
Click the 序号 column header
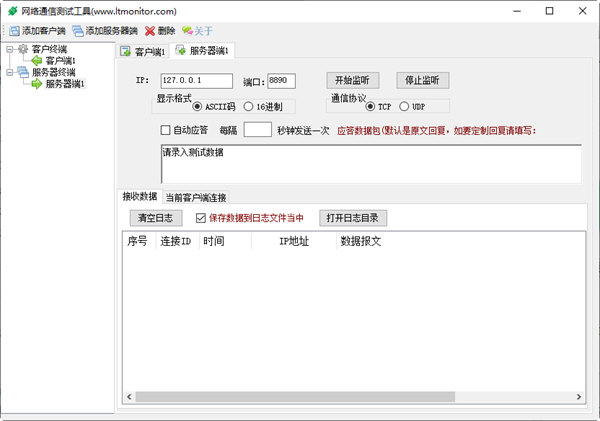click(140, 241)
